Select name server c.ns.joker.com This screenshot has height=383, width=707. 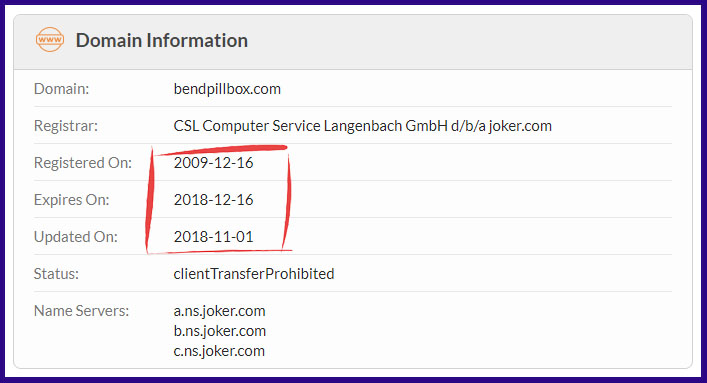pos(219,351)
